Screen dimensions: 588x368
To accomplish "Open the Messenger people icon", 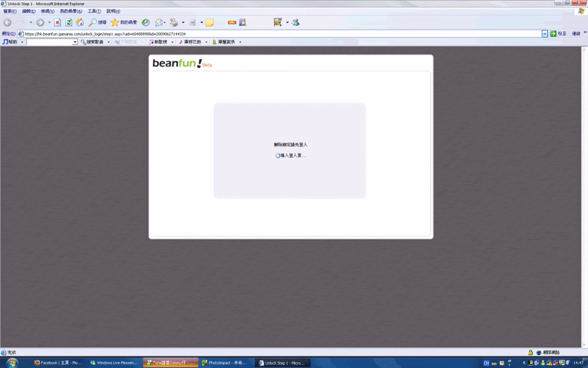I will point(296,22).
